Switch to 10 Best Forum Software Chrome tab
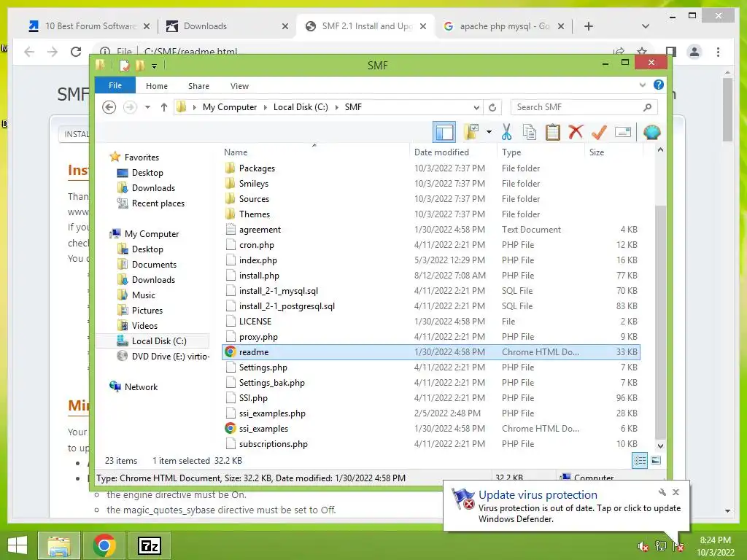This screenshot has height=560, width=747. coord(89,26)
